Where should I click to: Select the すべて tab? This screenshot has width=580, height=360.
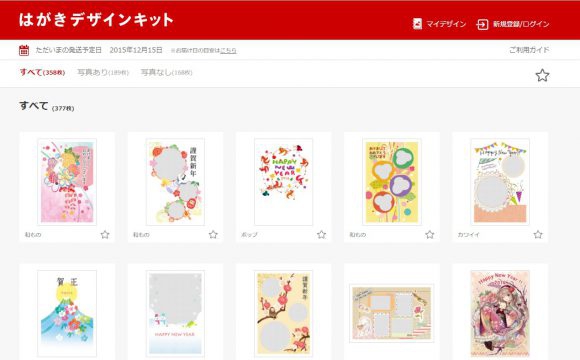tap(42, 72)
